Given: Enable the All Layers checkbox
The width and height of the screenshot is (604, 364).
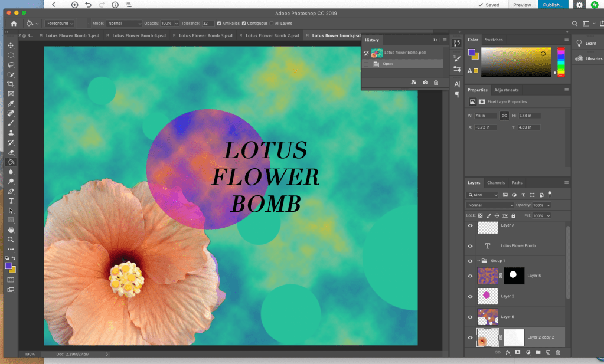Looking at the screenshot, I should pos(272,24).
